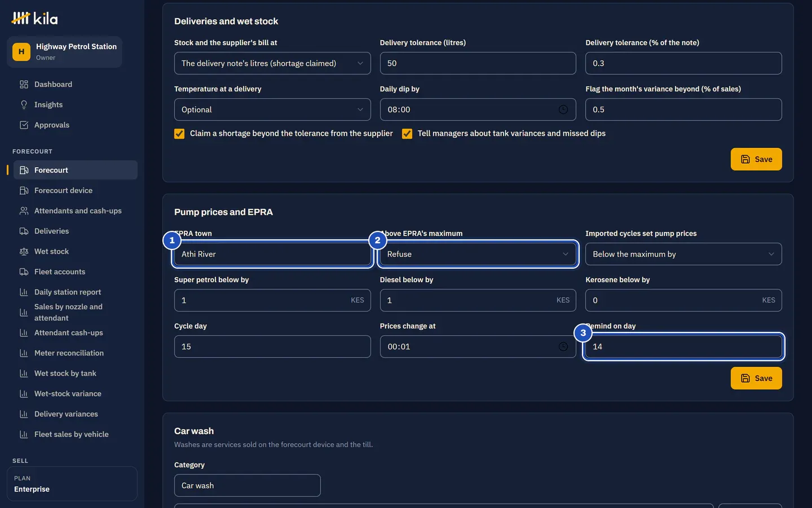Click the Enterprise plan card
The image size is (812, 508).
point(72,484)
